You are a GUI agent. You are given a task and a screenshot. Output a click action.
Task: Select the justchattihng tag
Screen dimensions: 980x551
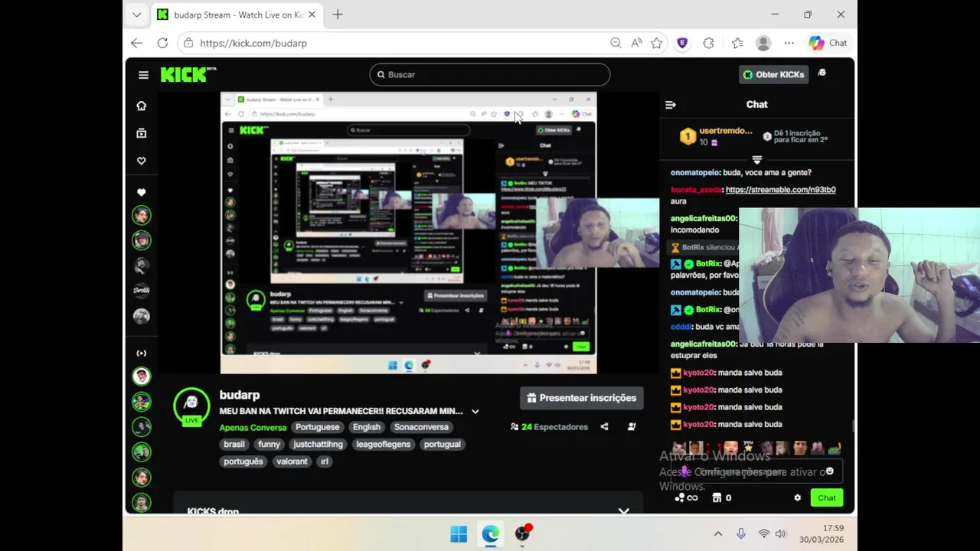(318, 444)
